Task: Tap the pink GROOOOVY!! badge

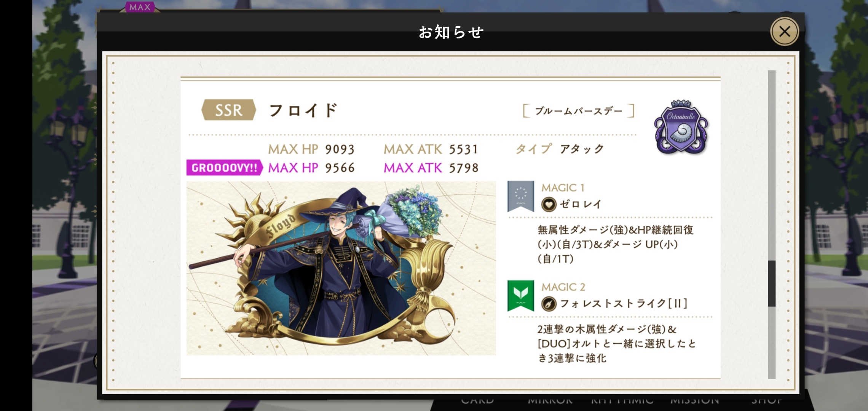Action: [224, 168]
